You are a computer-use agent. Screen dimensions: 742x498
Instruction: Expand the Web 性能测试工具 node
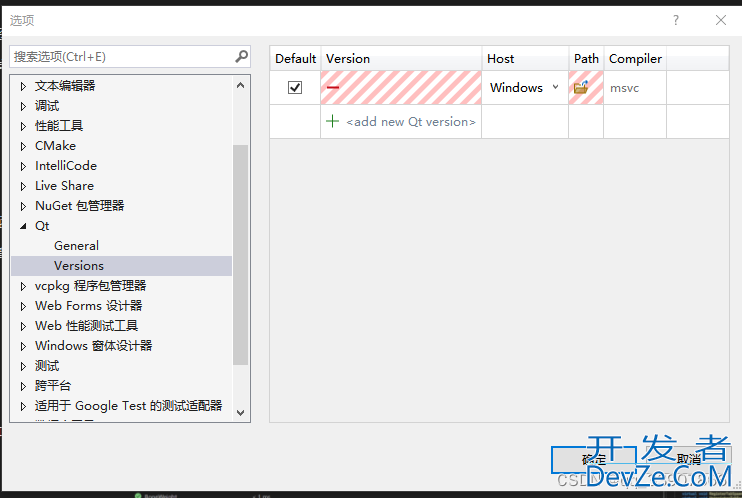coord(23,326)
